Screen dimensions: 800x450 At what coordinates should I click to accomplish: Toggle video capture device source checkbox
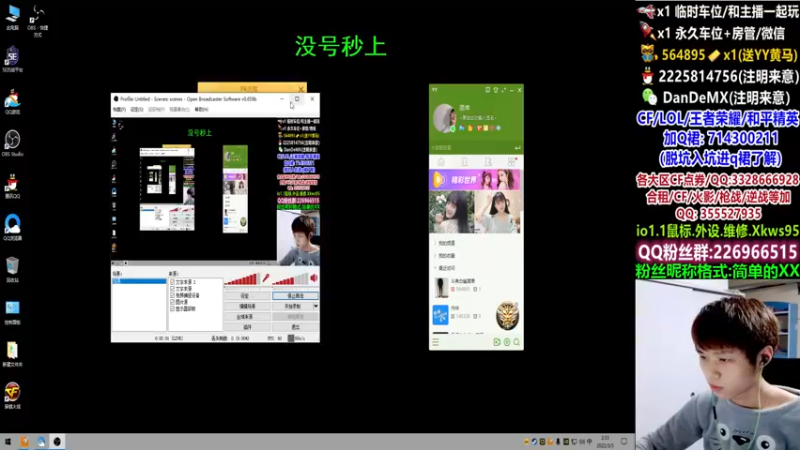tap(172, 295)
